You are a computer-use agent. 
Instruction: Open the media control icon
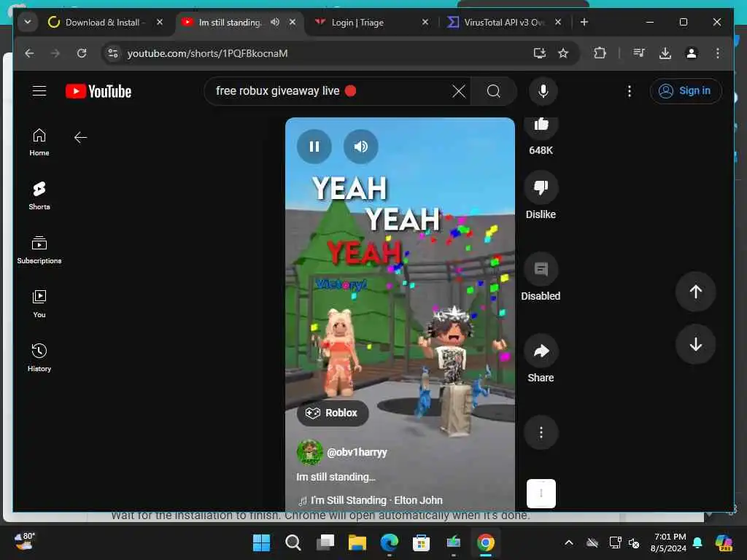(x=639, y=53)
